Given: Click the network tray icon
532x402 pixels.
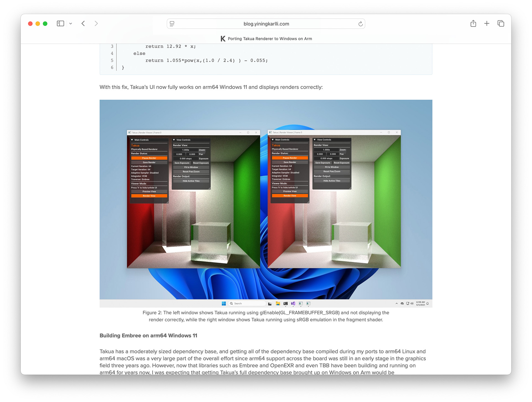Looking at the screenshot, I should (x=408, y=303).
